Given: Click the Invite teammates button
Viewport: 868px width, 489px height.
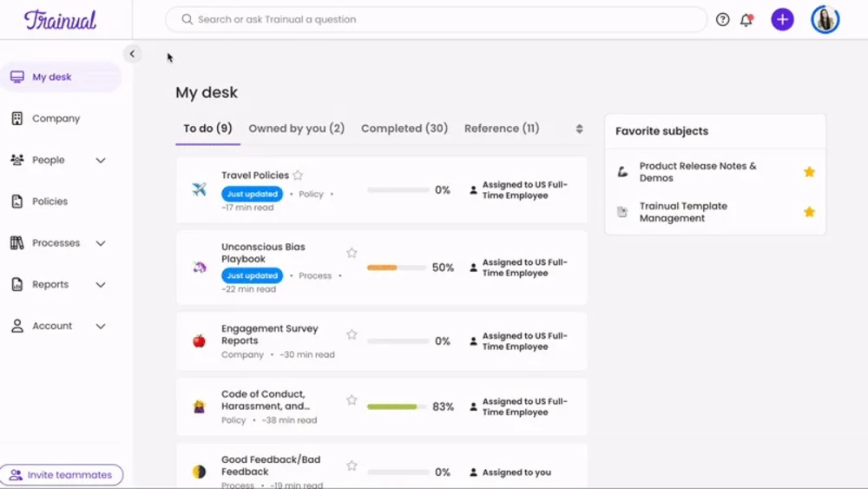Looking at the screenshot, I should (62, 474).
